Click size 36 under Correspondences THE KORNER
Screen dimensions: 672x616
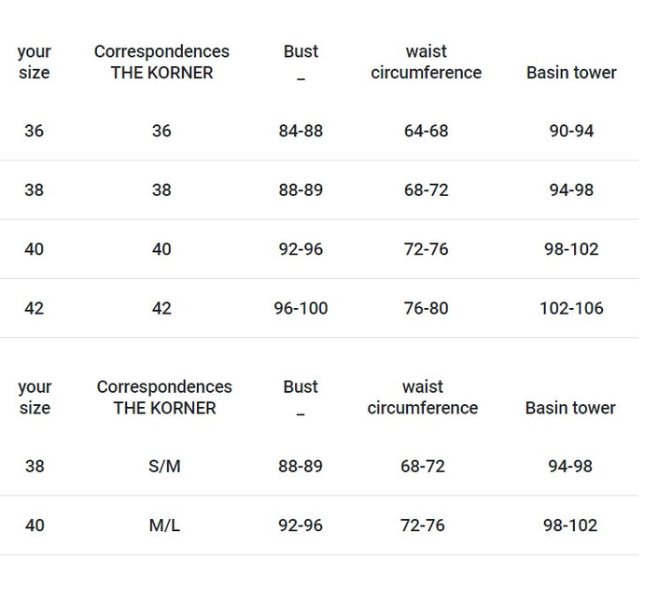[x=161, y=131]
